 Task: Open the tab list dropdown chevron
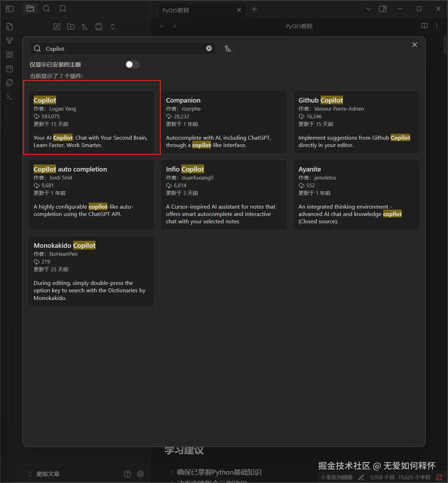(x=369, y=9)
